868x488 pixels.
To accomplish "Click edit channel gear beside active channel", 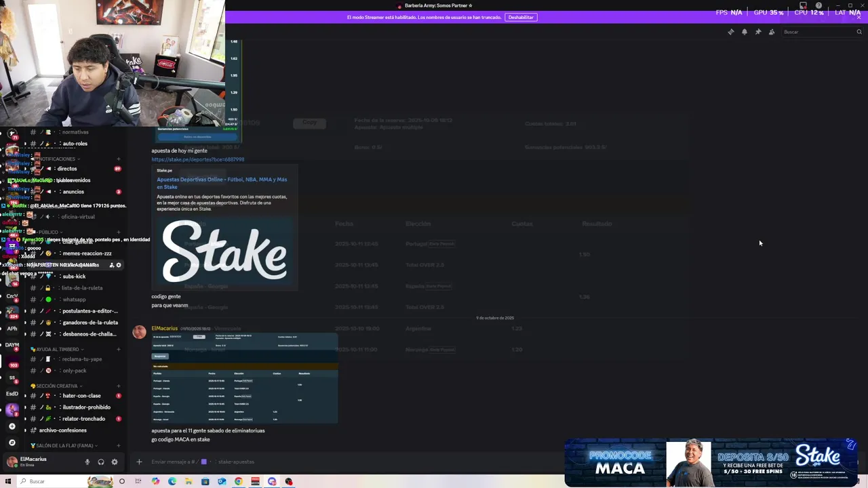I will 119,265.
